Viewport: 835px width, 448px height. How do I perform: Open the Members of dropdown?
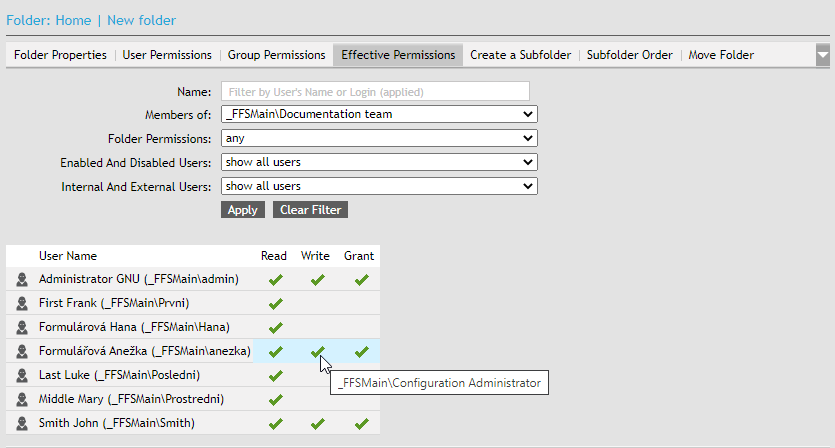(x=379, y=114)
